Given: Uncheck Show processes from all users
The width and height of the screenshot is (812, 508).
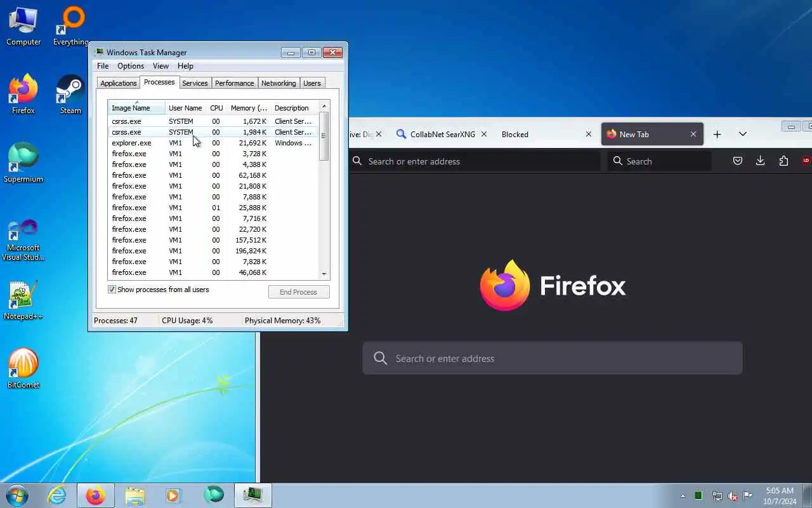Looking at the screenshot, I should (x=112, y=290).
